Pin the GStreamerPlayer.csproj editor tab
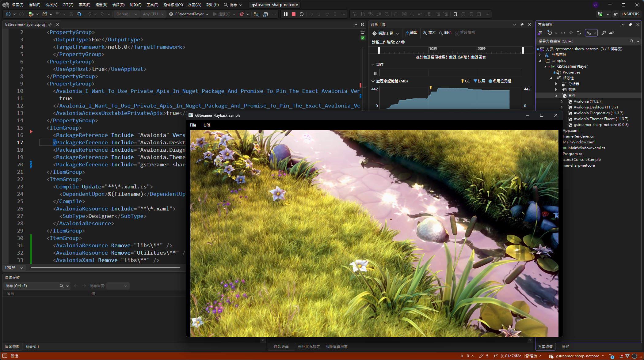Viewport: 644px width, 360px height. (x=50, y=24)
